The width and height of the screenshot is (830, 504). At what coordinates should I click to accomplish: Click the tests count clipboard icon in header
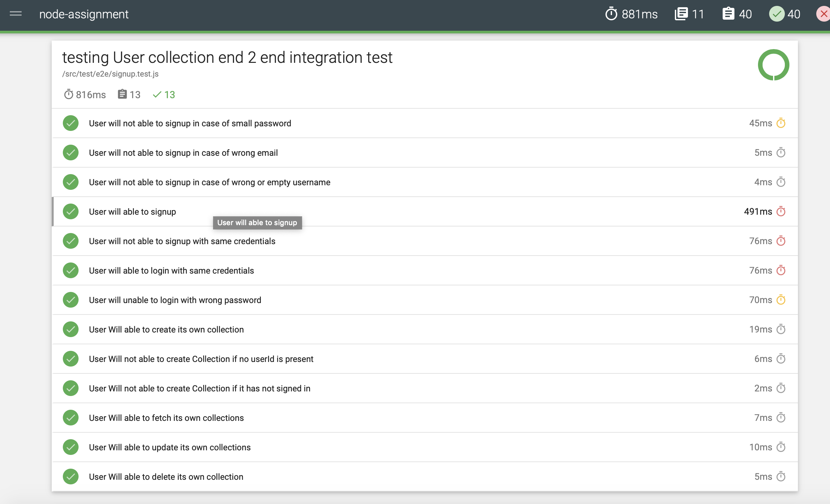point(728,14)
